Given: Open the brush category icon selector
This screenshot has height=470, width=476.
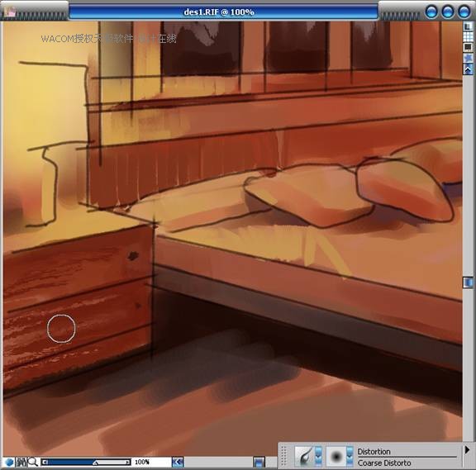Looking at the screenshot, I should (x=304, y=456).
